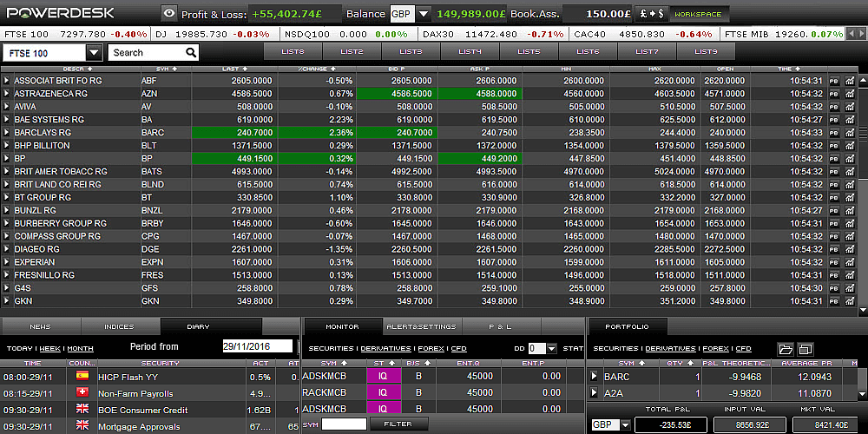Open the chart icon for BARCLAYS RG
Viewport: 868px width, 434px height.
(850, 132)
